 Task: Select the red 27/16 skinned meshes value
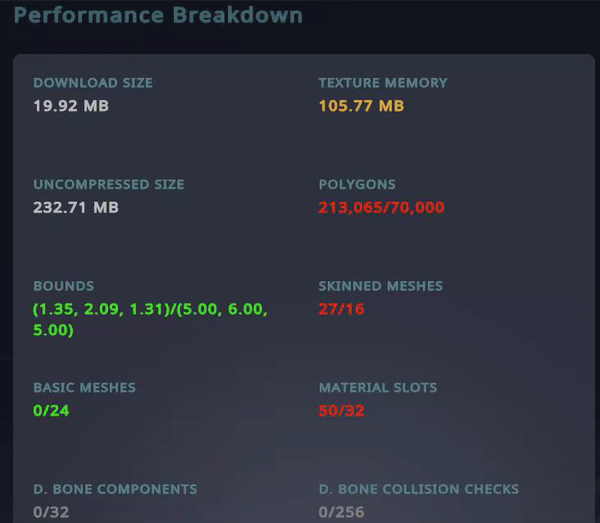click(x=341, y=309)
